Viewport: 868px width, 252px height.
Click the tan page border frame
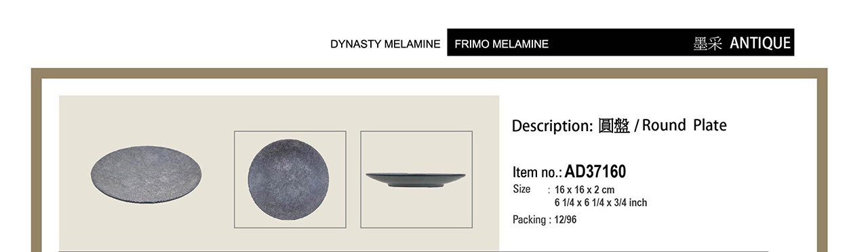[x=429, y=73]
